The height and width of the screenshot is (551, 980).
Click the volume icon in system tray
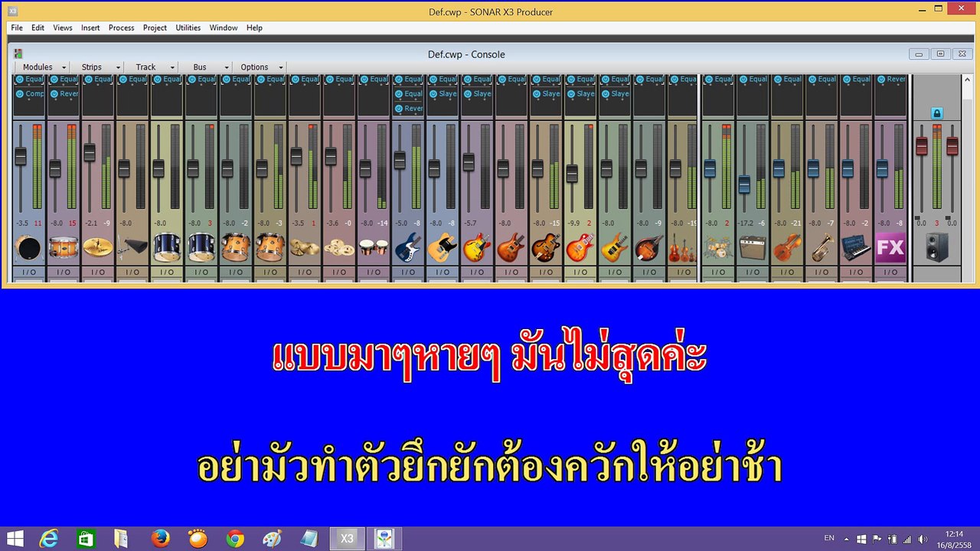(x=923, y=539)
